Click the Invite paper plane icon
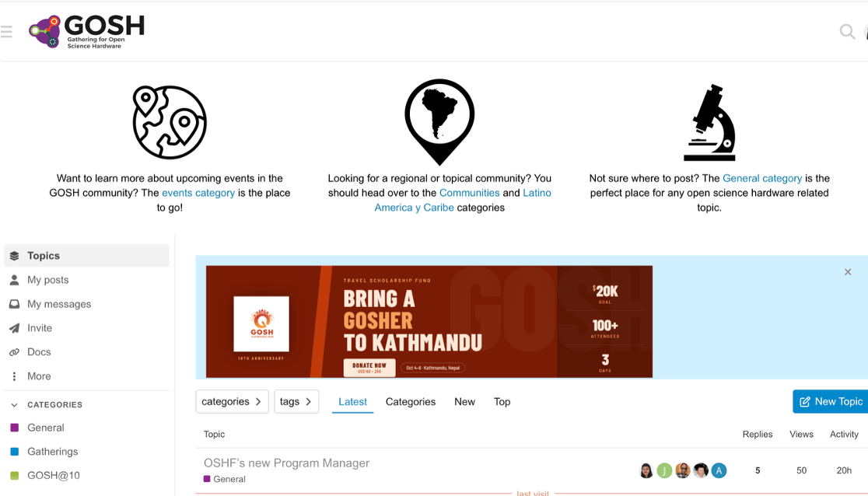This screenshot has width=868, height=496. pos(15,328)
